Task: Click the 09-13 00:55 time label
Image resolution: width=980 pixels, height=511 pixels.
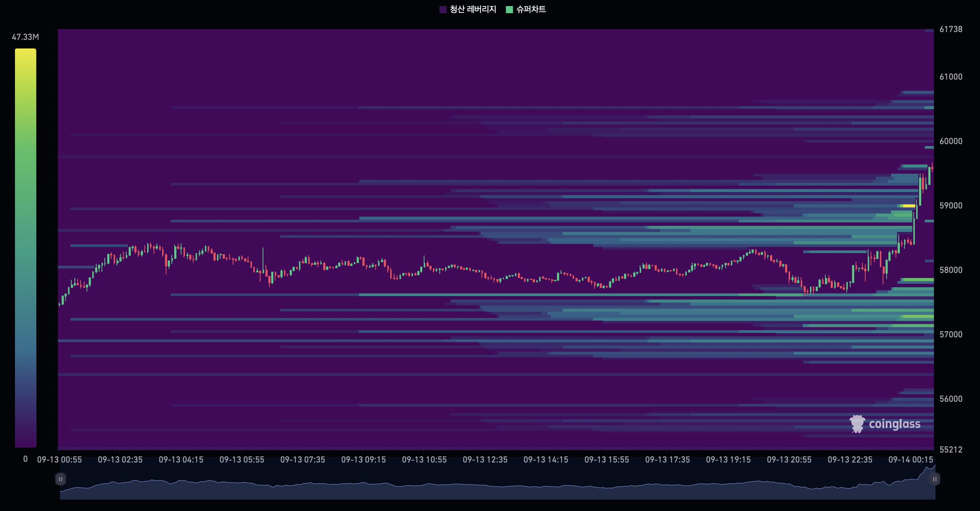Action: 60,460
